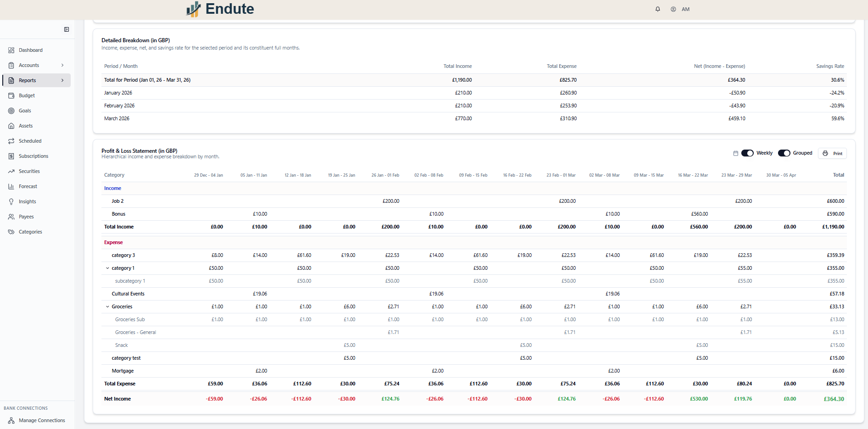Image resolution: width=868 pixels, height=429 pixels.
Task: Click the Budget wallet icon
Action: [11, 95]
